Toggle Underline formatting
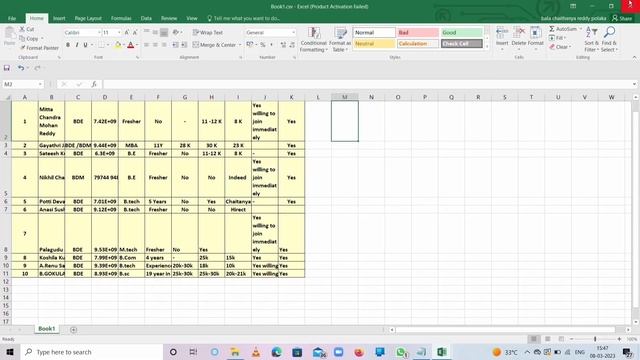Image resolution: width=640 pixels, height=360 pixels. coord(85,45)
